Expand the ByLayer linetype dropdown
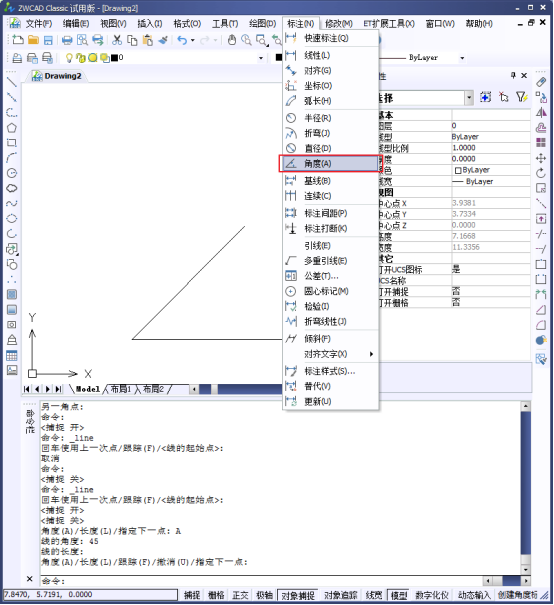The width and height of the screenshot is (554, 605). 462,58
